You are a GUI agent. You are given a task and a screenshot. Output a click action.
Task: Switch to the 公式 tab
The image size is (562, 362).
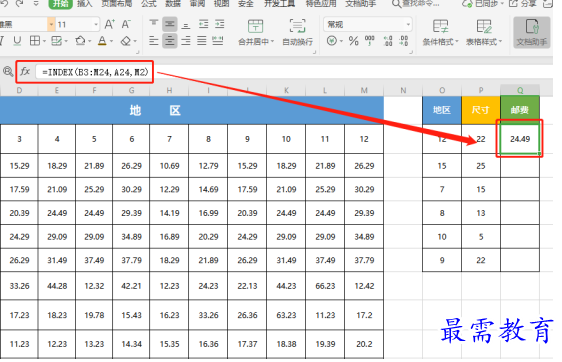[x=149, y=3]
